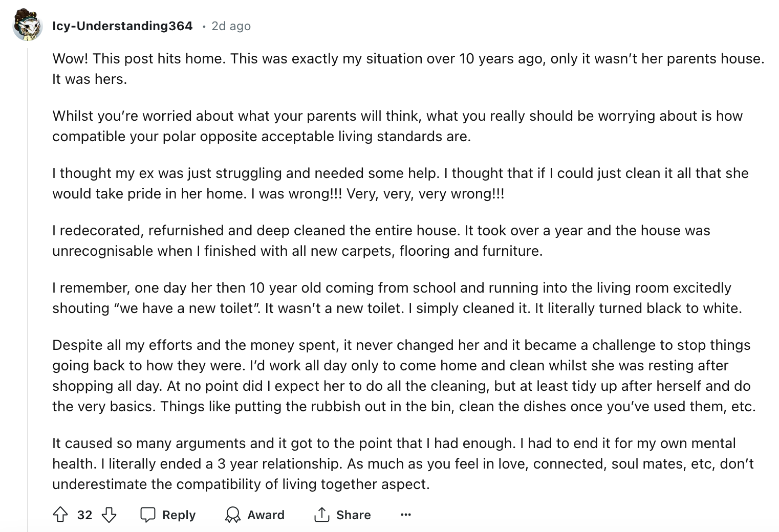Click the award ribbon medal icon
Screen dimensions: 779x532
[x=234, y=515]
